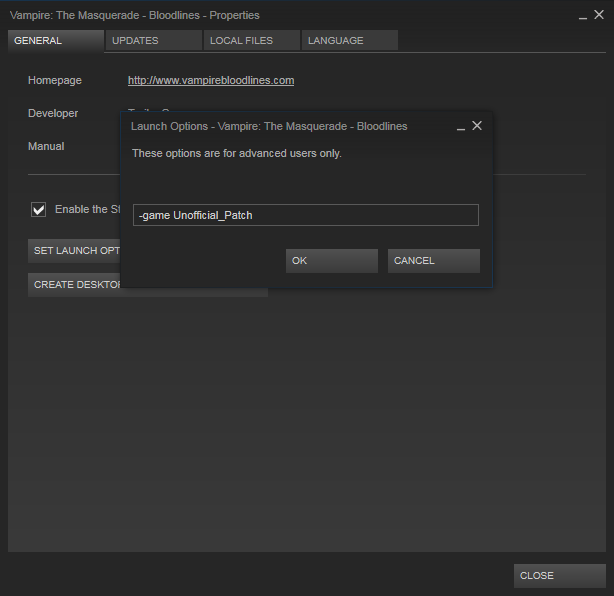Open the Language tab

coord(350,40)
